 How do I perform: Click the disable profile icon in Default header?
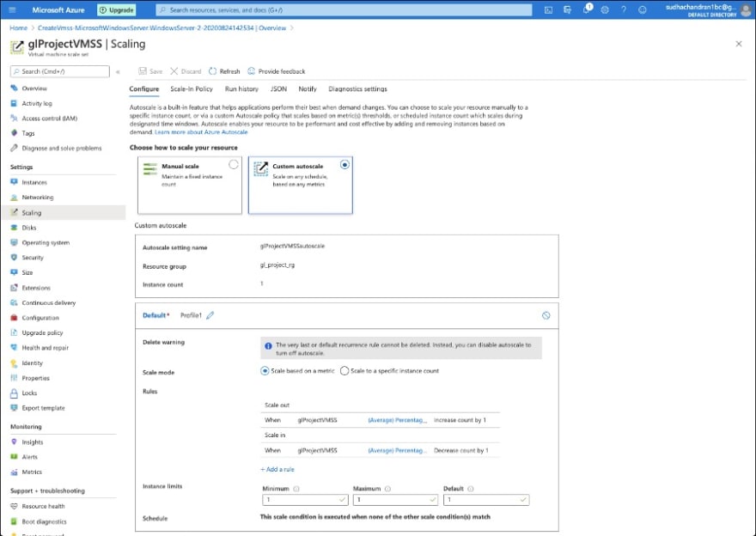pos(546,315)
